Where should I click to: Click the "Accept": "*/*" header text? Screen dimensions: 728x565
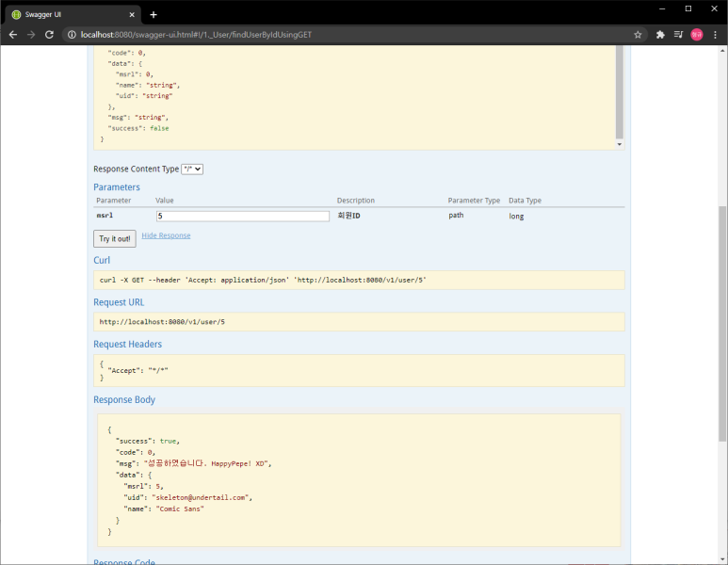click(x=138, y=370)
